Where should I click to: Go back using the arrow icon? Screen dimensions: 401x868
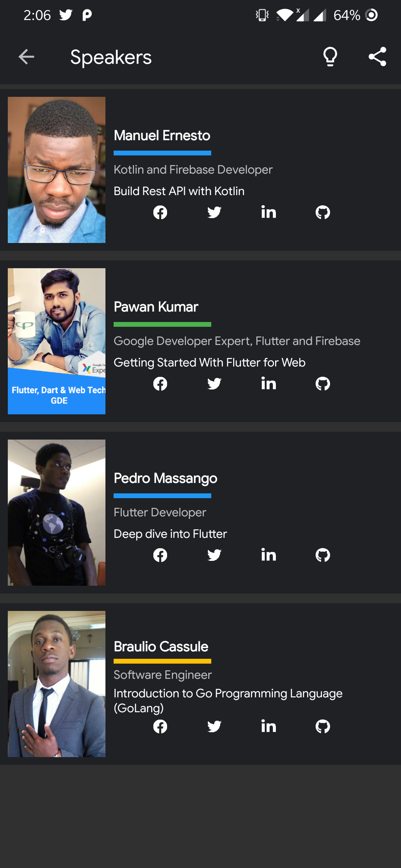(x=26, y=57)
